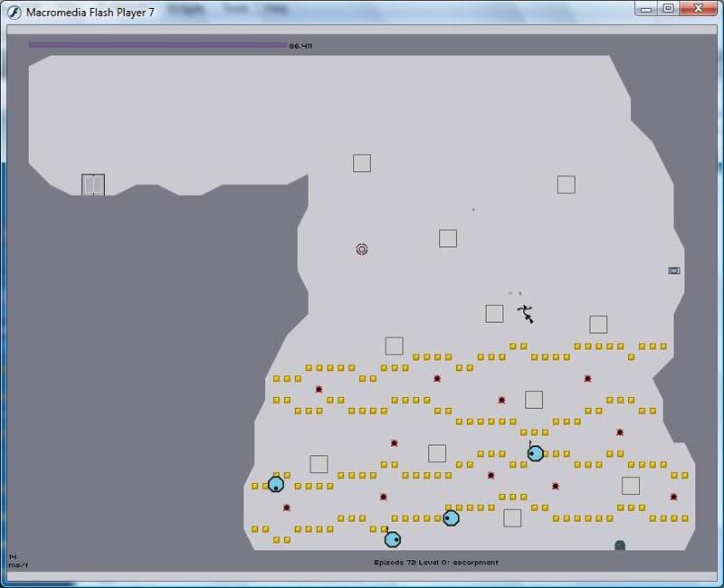
Task: Click the square block left of the ninja
Action: pos(494,314)
